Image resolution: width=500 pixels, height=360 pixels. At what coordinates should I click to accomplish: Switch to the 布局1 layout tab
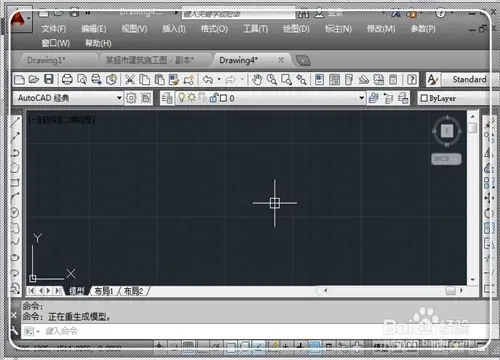(x=104, y=291)
